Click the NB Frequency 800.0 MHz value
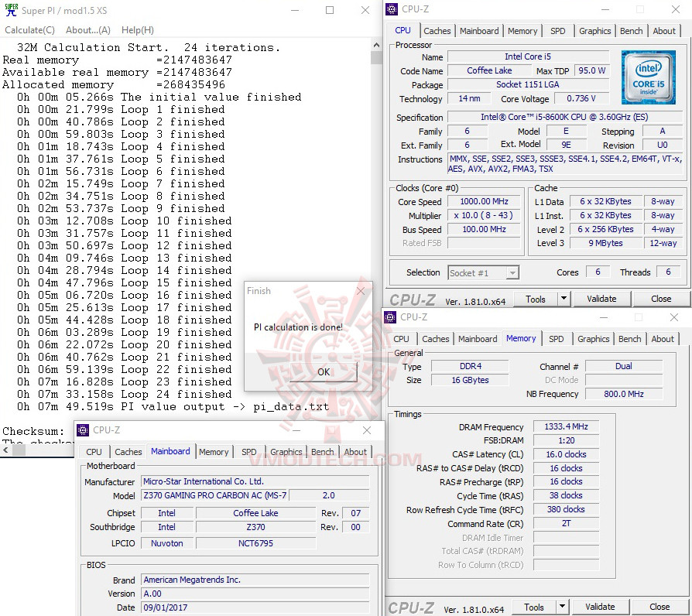The width and height of the screenshot is (692, 616). [624, 394]
